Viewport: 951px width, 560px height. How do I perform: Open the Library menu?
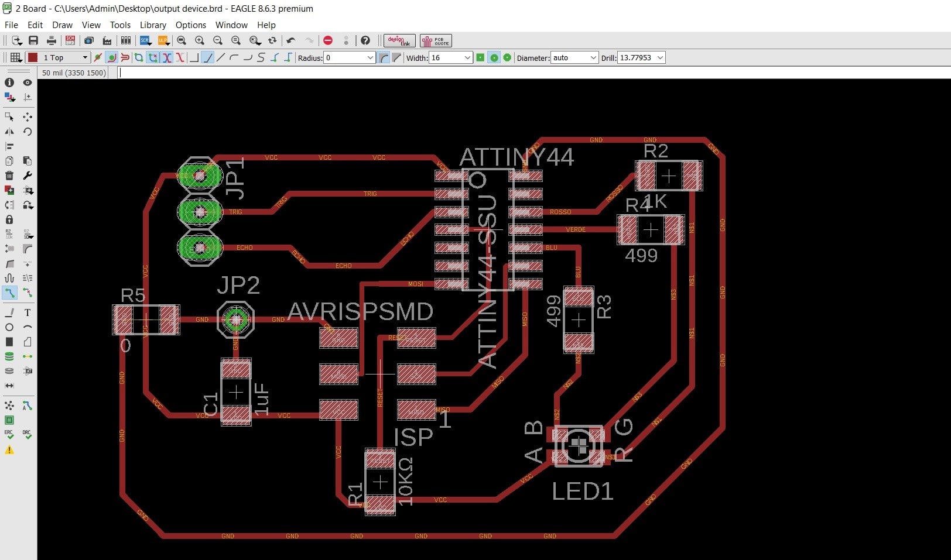click(x=153, y=25)
